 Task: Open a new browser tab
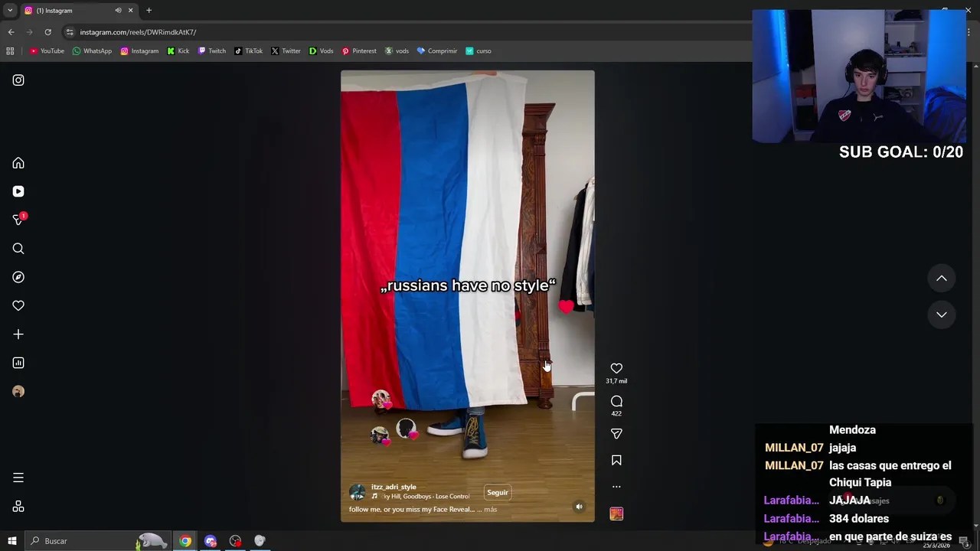149,11
